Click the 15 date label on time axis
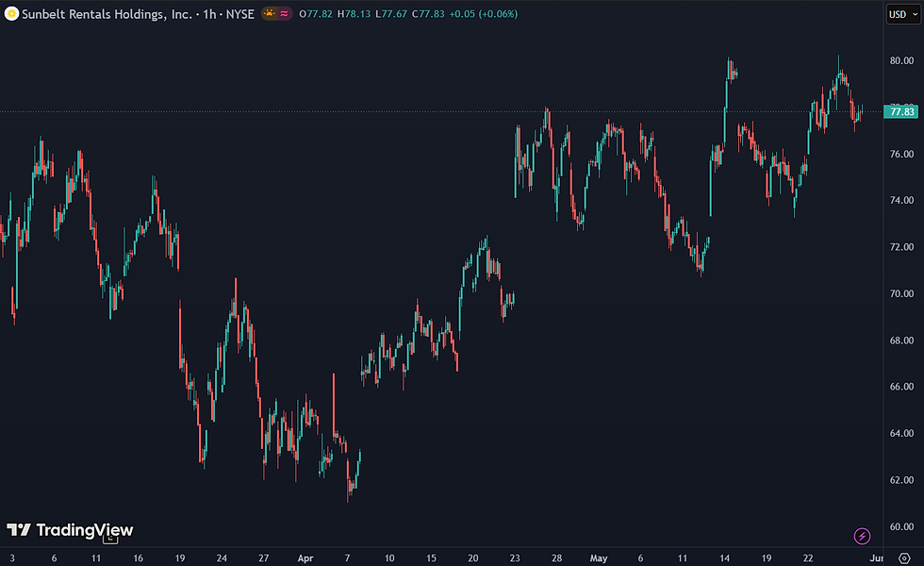The width and height of the screenshot is (924, 566). (x=431, y=558)
